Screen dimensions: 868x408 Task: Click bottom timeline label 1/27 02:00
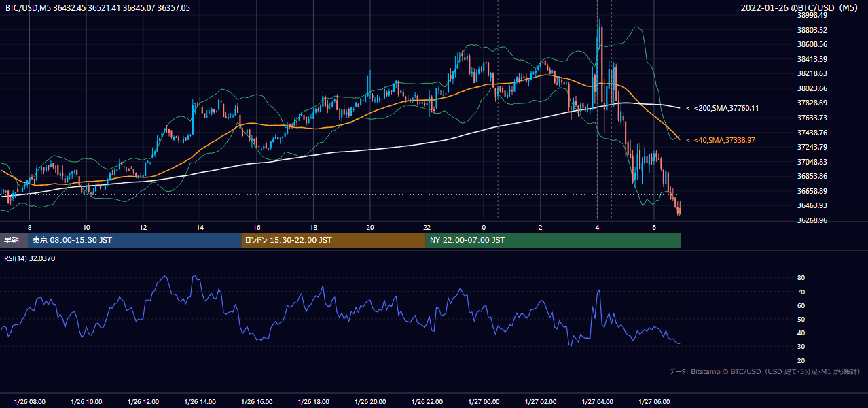[540, 402]
